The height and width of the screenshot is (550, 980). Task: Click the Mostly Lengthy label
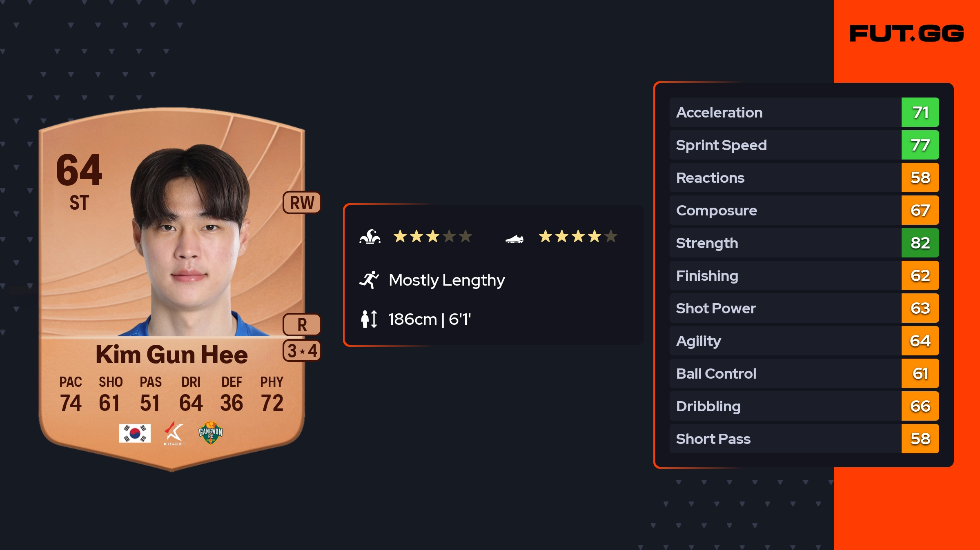pyautogui.click(x=447, y=280)
